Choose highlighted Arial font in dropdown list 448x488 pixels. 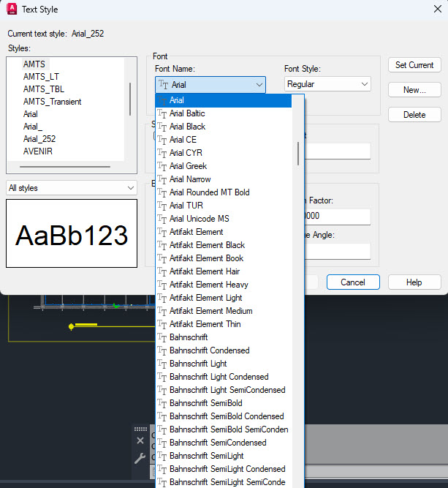(x=224, y=100)
